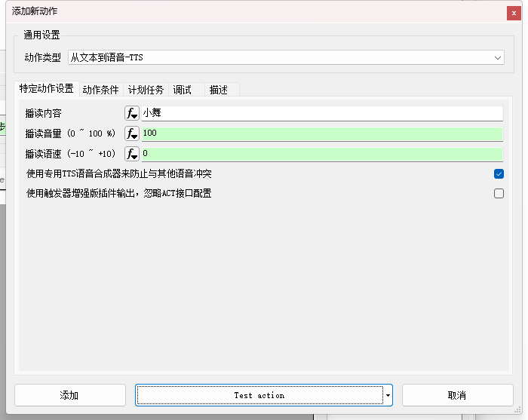The image size is (528, 420).
Task: Focus the 播读语速 value field
Action: pos(322,154)
